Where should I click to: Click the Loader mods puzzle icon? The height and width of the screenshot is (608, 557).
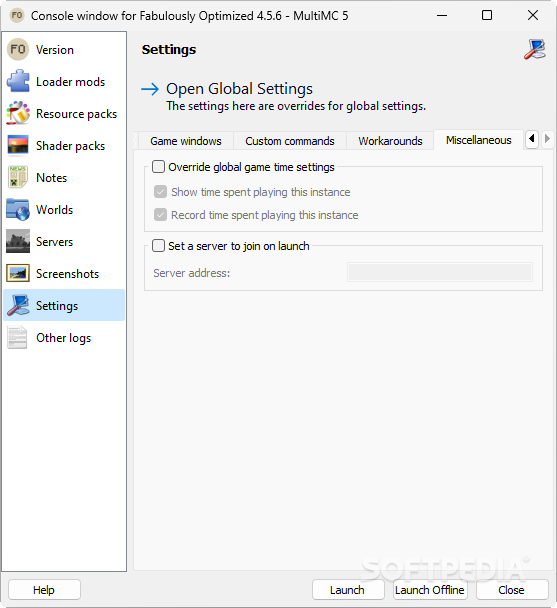click(18, 81)
